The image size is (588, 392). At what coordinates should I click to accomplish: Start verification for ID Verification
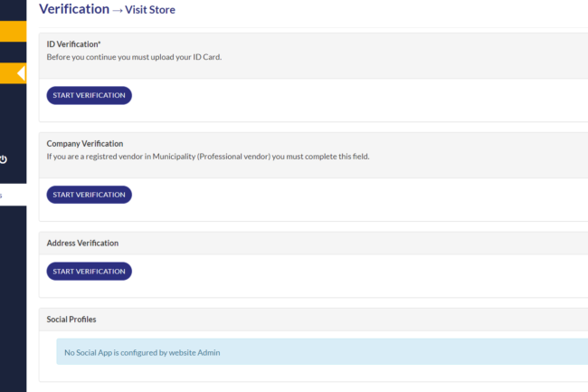[89, 96]
